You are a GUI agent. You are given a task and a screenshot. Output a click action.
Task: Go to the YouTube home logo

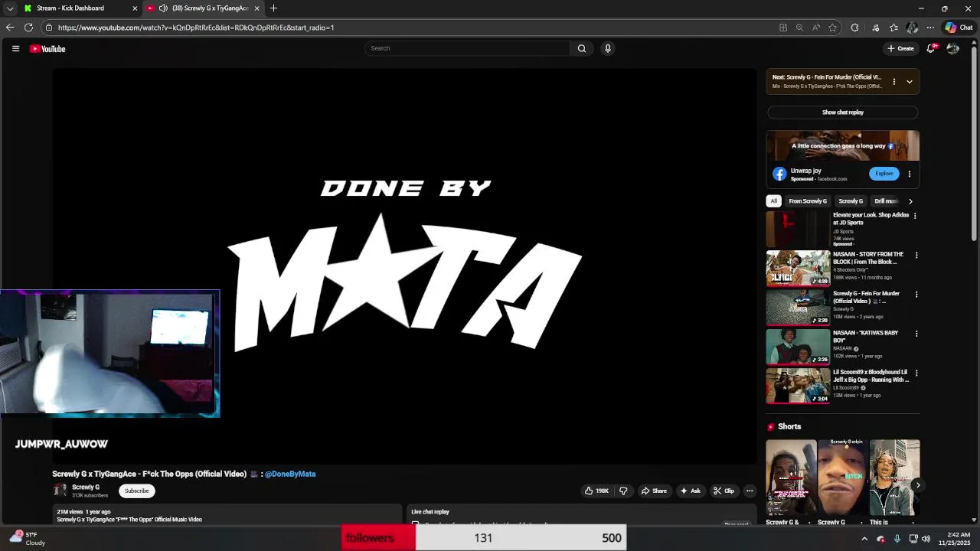(x=47, y=49)
